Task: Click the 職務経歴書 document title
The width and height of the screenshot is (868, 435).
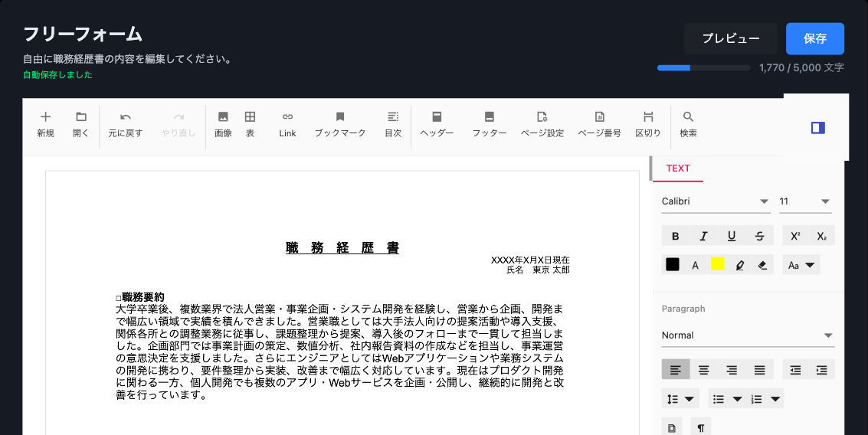Action: tap(342, 247)
